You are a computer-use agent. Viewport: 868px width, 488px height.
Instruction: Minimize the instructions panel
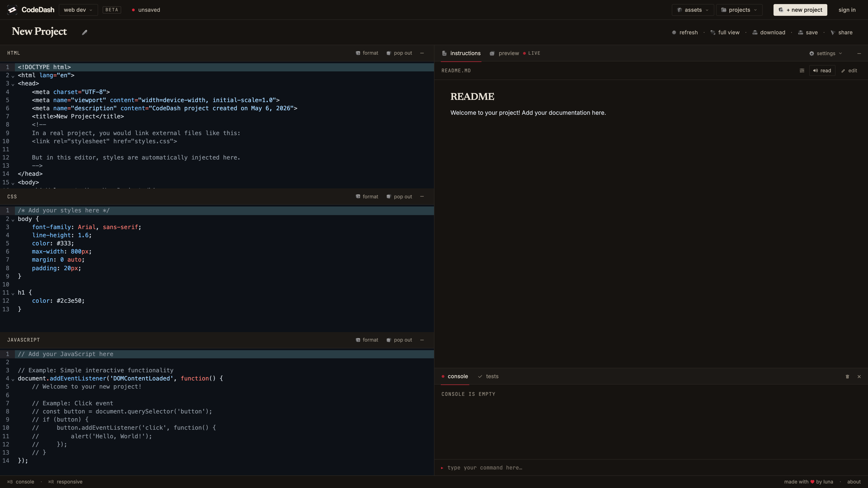tap(859, 54)
